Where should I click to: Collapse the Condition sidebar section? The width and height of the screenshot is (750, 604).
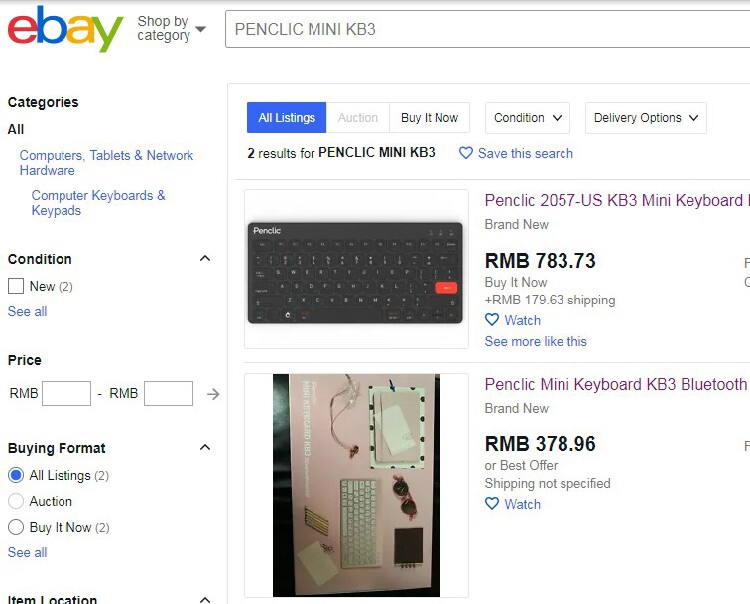pos(205,259)
